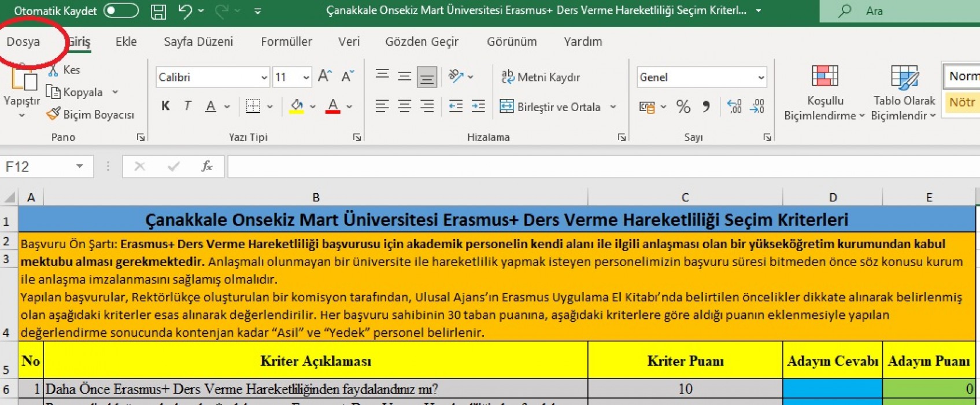This screenshot has width=980, height=405.
Task: Toggle italic T formatting
Action: (x=187, y=106)
